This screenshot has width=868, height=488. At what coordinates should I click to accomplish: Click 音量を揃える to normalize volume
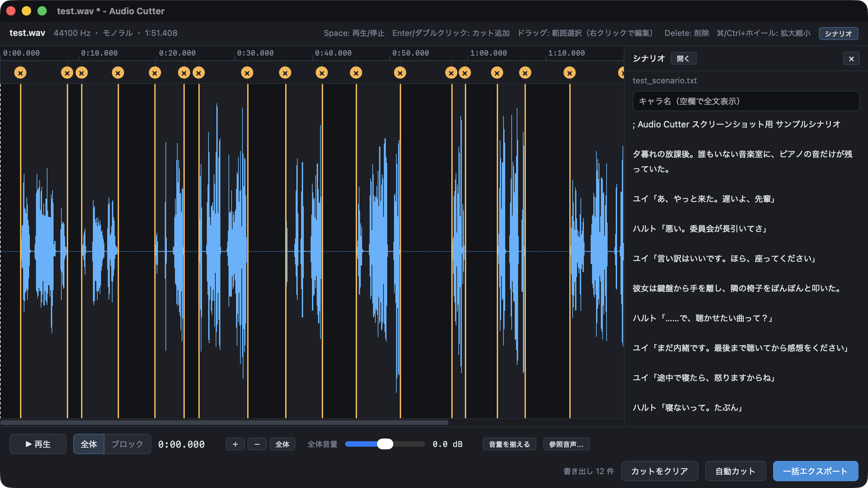tap(510, 444)
